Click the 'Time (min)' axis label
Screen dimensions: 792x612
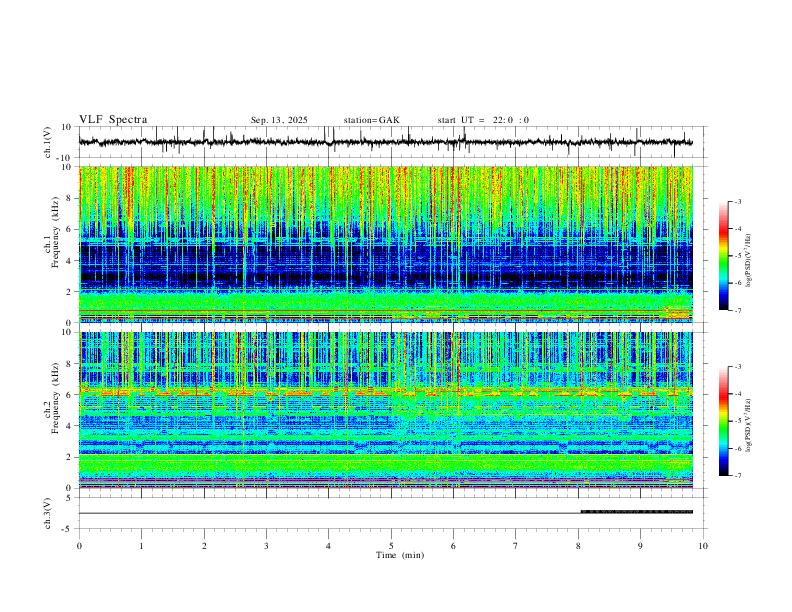[x=400, y=555]
